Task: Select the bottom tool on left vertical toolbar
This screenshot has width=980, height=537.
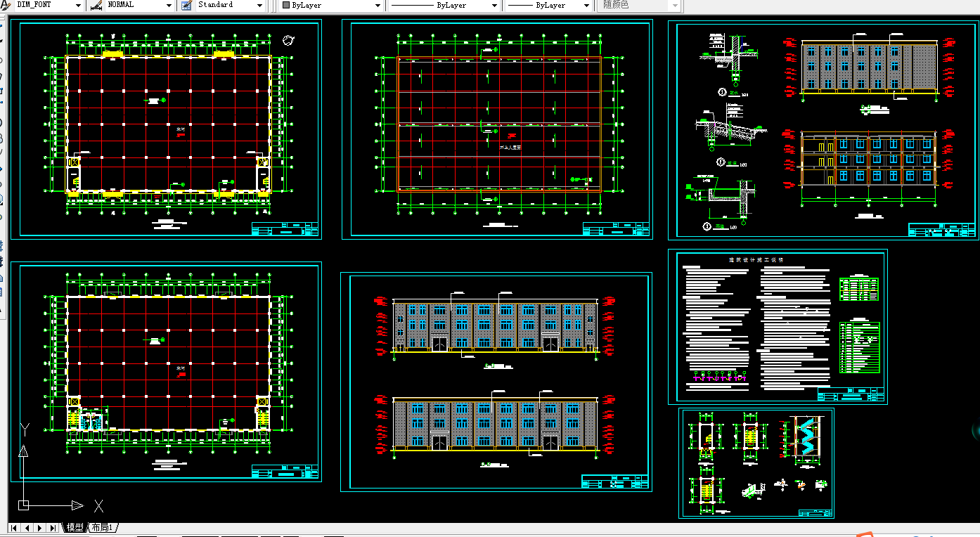Action: [x=5, y=309]
